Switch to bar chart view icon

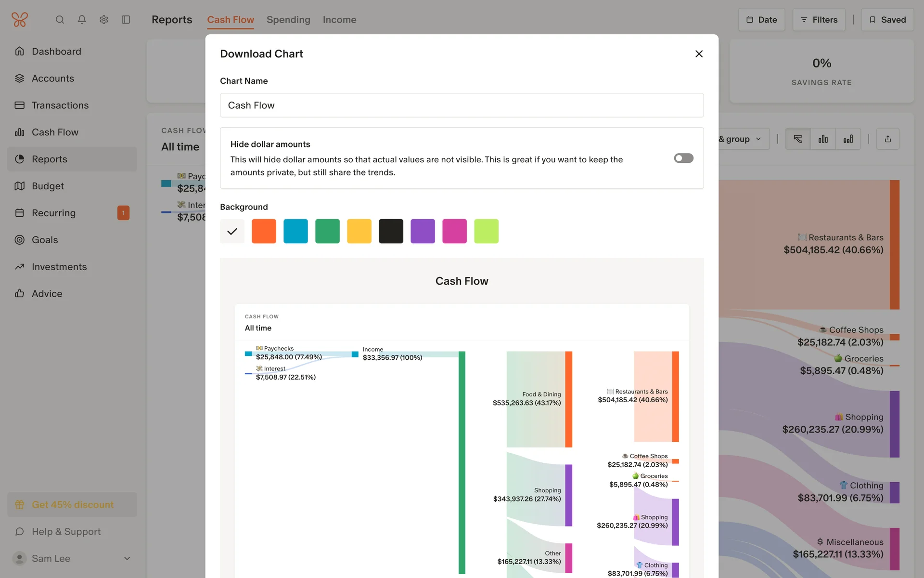coord(823,139)
